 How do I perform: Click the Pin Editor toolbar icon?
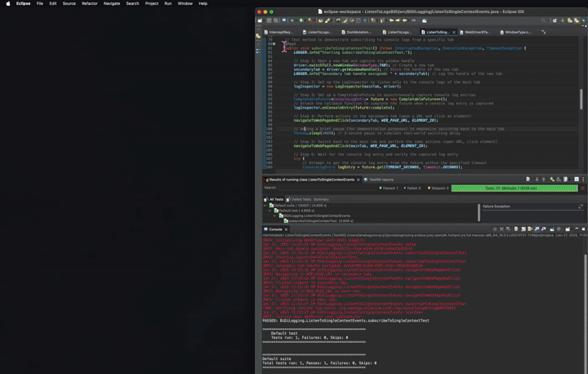(x=425, y=20)
